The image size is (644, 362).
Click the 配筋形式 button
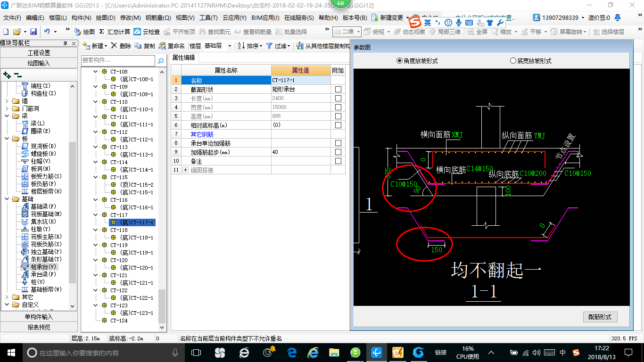click(x=600, y=317)
